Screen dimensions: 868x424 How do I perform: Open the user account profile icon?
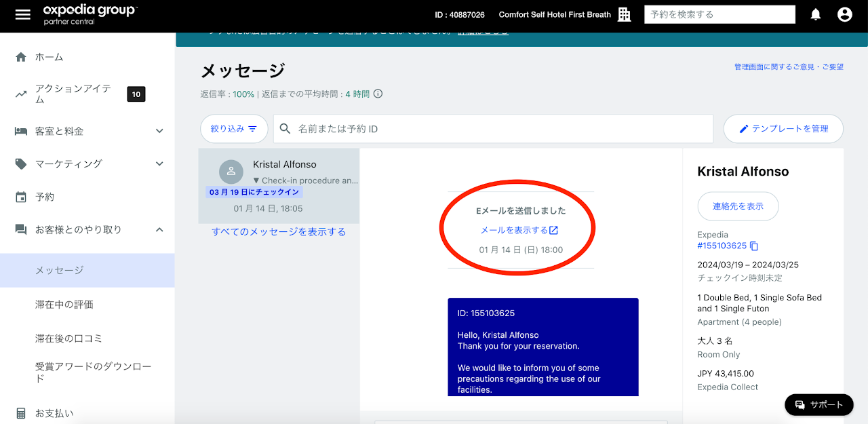pyautogui.click(x=844, y=14)
